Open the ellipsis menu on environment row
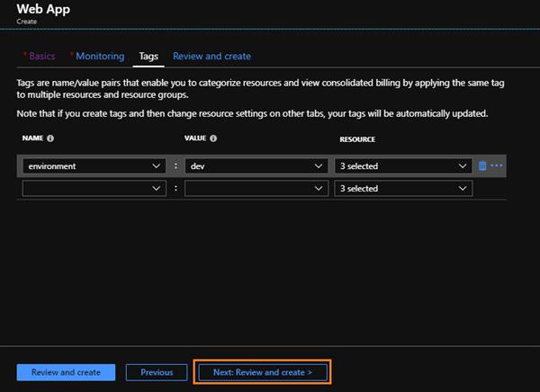Screen dimensions: 540x392 pos(497,165)
